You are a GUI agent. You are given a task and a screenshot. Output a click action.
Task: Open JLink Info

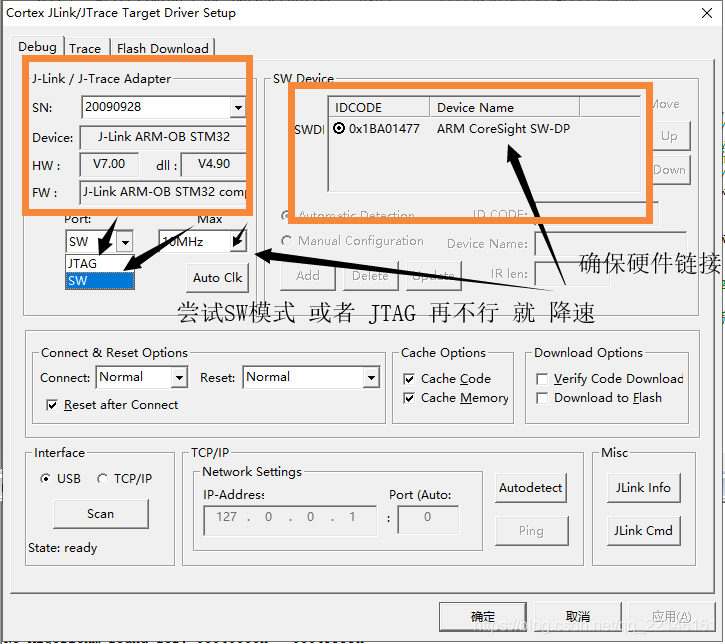point(644,488)
